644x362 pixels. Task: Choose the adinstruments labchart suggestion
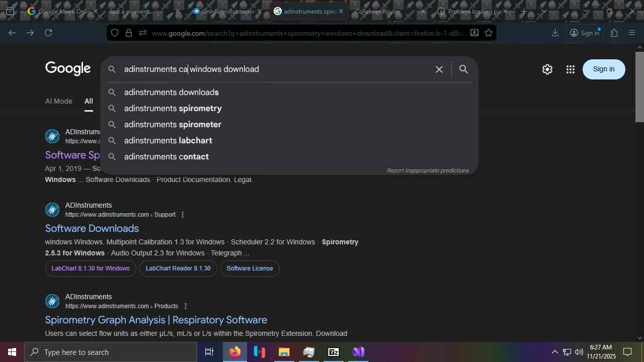[289, 141]
